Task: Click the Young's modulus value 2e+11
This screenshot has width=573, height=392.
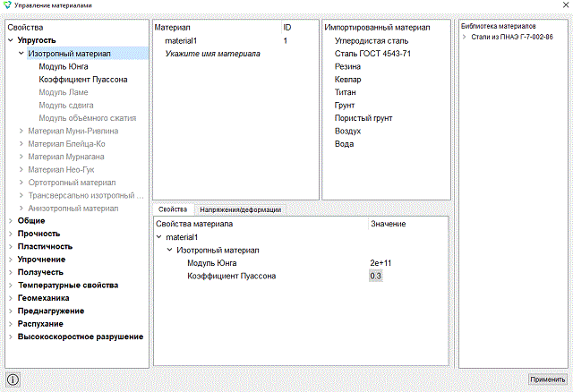Action: click(381, 263)
